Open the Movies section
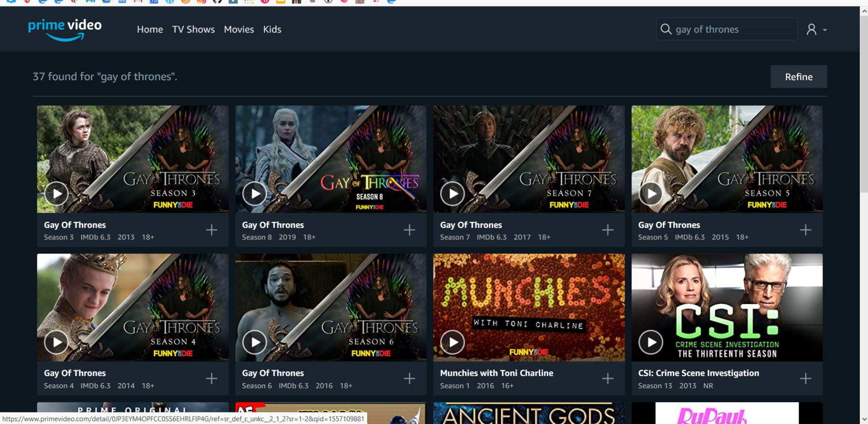 point(239,29)
